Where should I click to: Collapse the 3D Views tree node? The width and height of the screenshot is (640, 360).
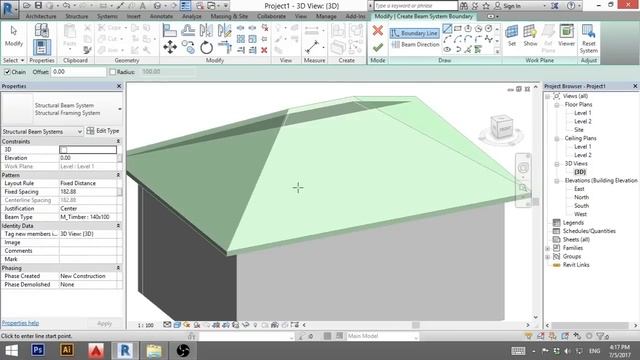[557, 164]
